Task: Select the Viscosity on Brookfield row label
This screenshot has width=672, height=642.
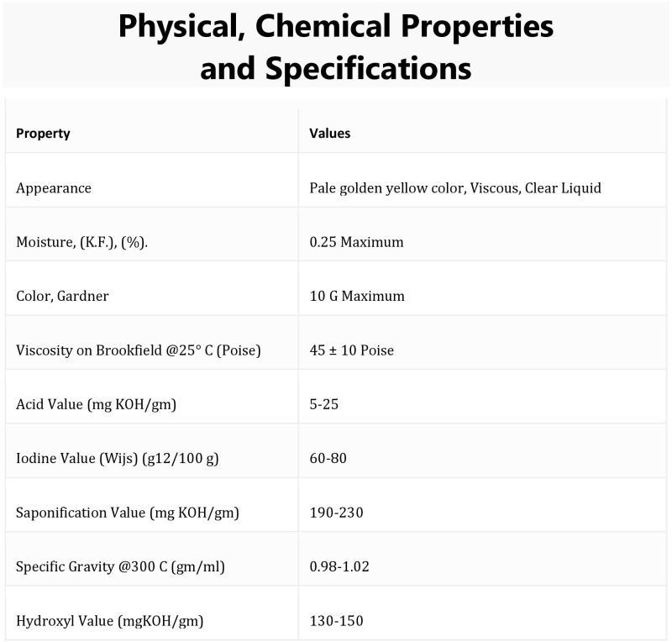Action: pos(139,350)
